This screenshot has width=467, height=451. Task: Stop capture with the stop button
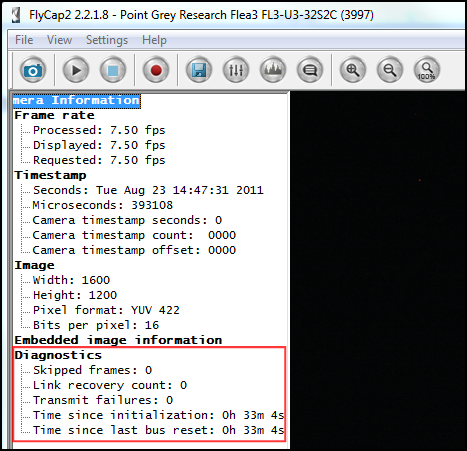pos(113,70)
